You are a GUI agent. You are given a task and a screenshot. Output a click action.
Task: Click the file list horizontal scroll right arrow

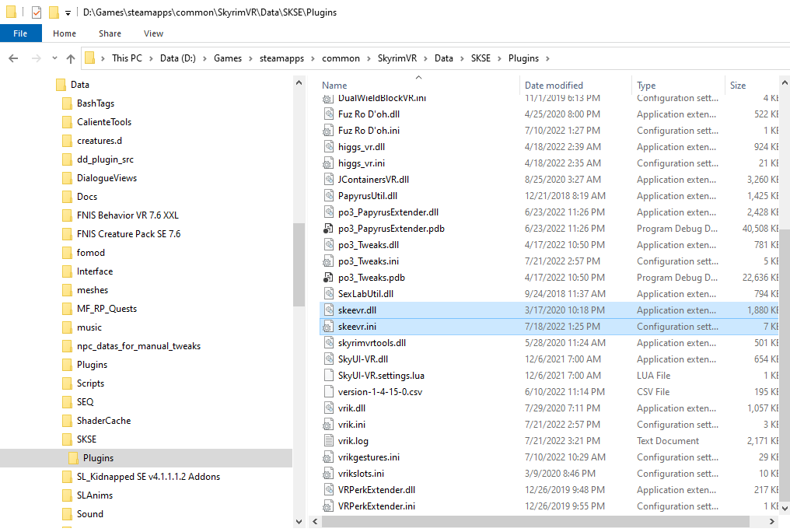[771, 521]
